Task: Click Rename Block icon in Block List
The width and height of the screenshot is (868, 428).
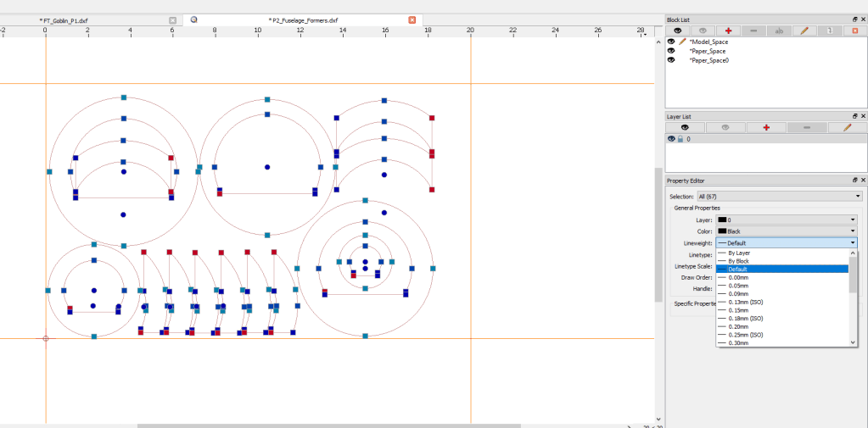Action: [779, 31]
